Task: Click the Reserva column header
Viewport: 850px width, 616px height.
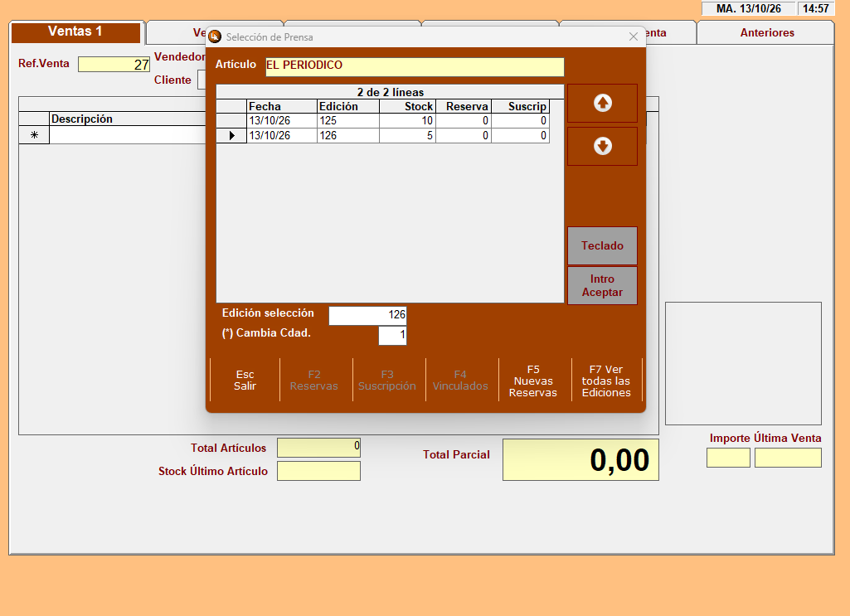Action: pyautogui.click(x=464, y=106)
